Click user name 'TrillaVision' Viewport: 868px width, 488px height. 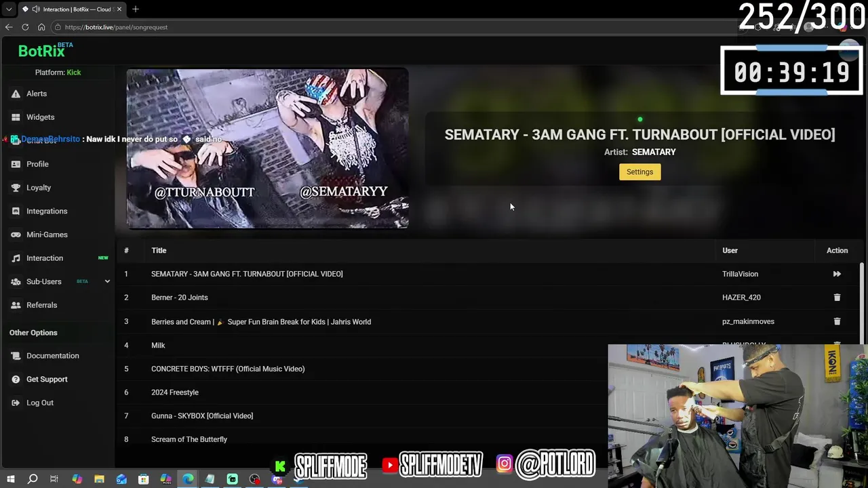(740, 274)
